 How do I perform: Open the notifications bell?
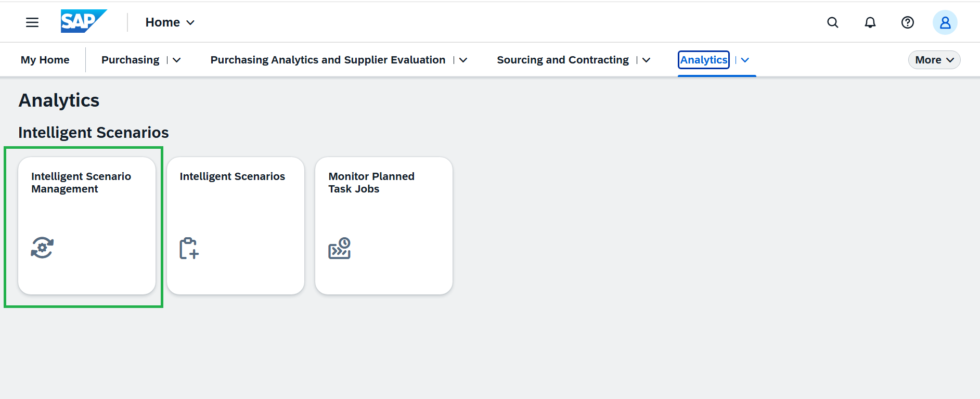(x=870, y=22)
